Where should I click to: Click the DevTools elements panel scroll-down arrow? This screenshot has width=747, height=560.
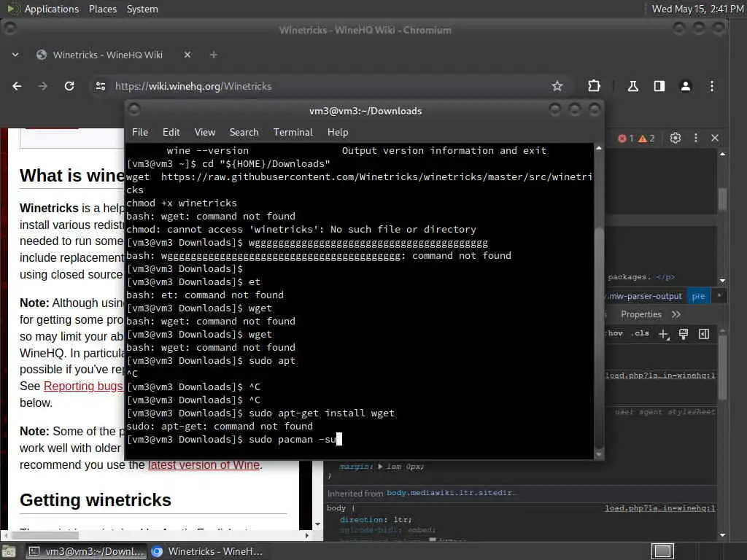[x=722, y=281]
